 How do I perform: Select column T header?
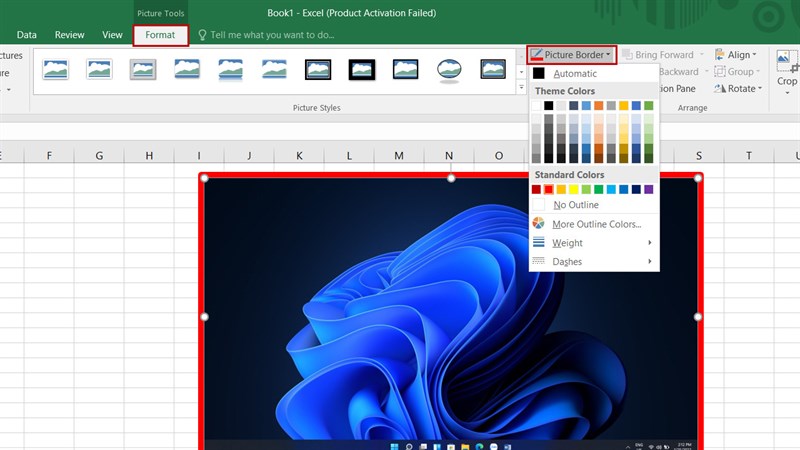pos(748,156)
